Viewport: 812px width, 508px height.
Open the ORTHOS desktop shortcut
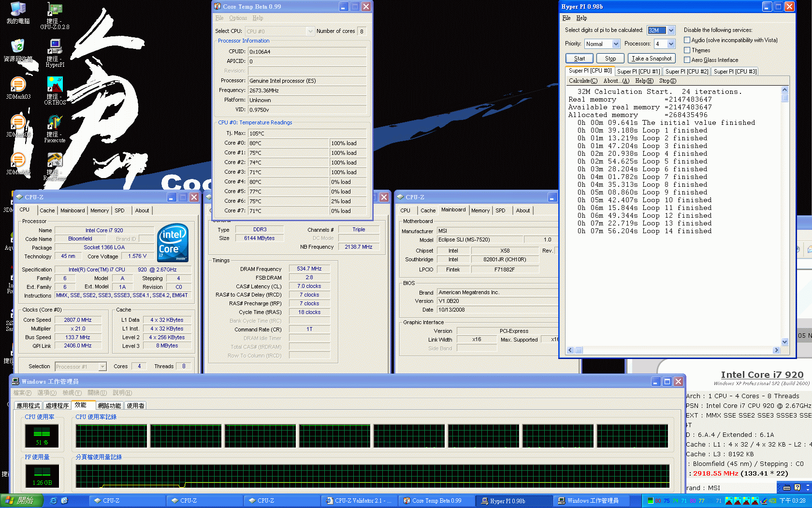(x=55, y=91)
